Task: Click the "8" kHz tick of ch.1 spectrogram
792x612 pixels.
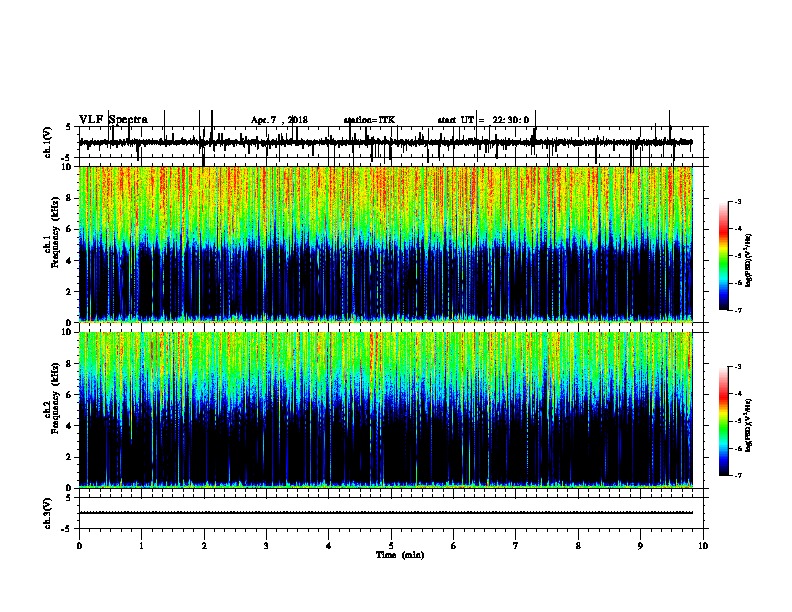Action: tap(70, 198)
